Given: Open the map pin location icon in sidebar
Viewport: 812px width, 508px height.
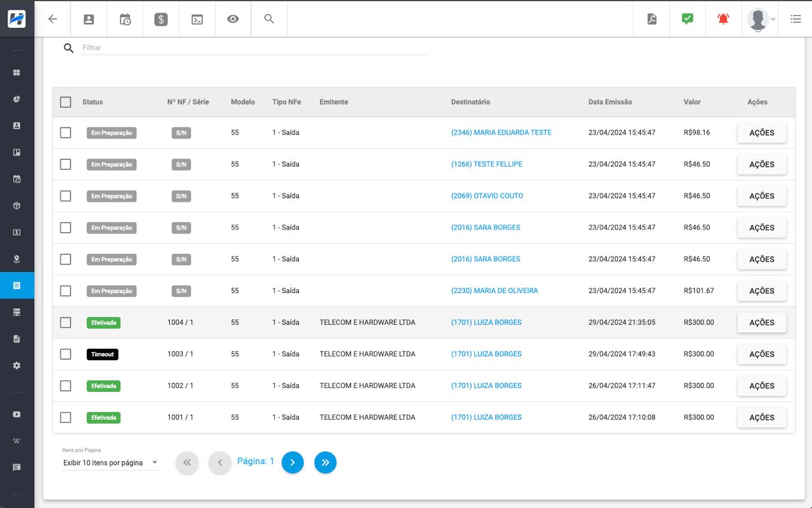Looking at the screenshot, I should (x=16, y=259).
